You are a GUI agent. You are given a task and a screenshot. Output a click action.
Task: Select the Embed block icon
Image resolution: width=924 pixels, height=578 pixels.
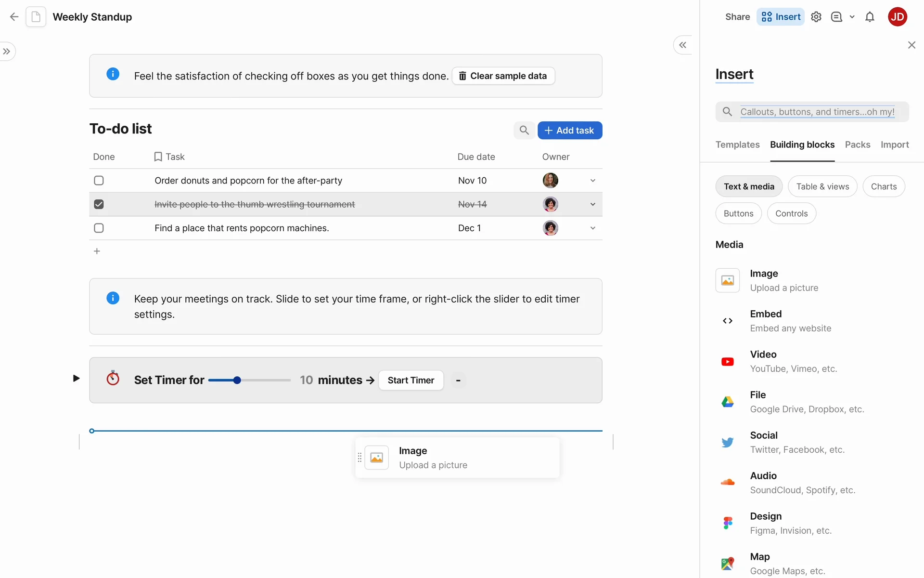(x=728, y=321)
